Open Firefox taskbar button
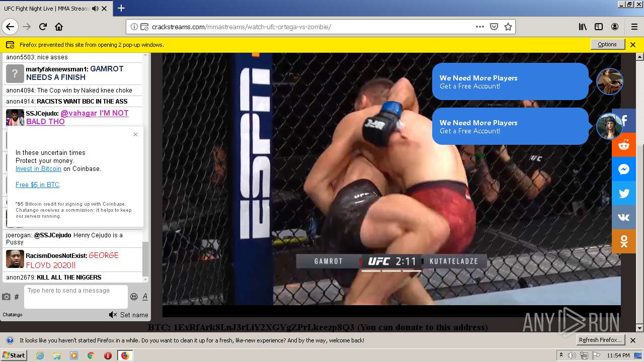 (x=125, y=355)
